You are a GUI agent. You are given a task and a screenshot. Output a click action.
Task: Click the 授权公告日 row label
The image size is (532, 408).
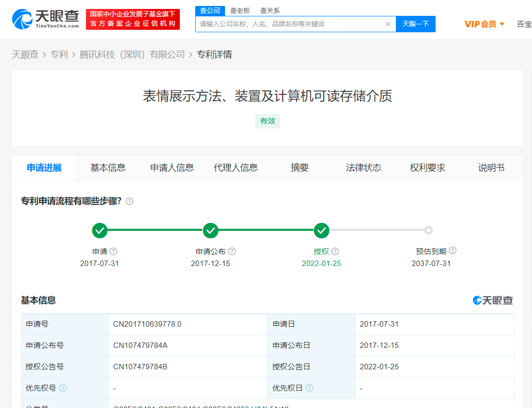coord(291,367)
